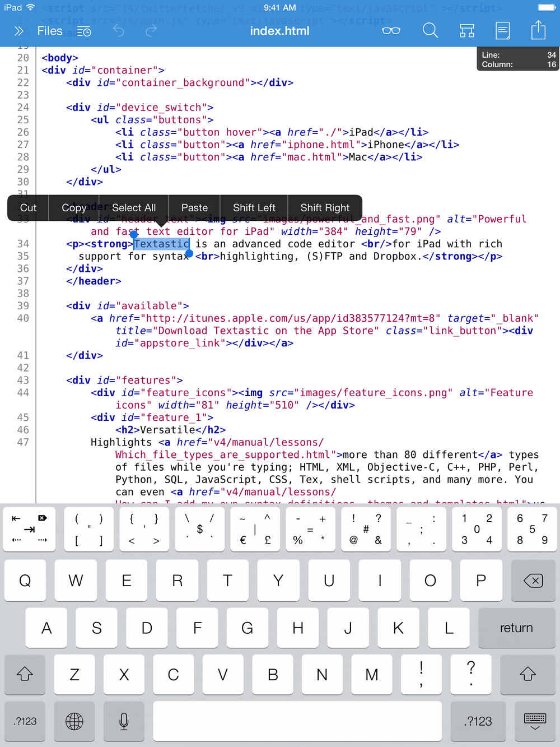Tap the digits 0 to 4 key
This screenshot has height=747, width=560.
tap(477, 530)
